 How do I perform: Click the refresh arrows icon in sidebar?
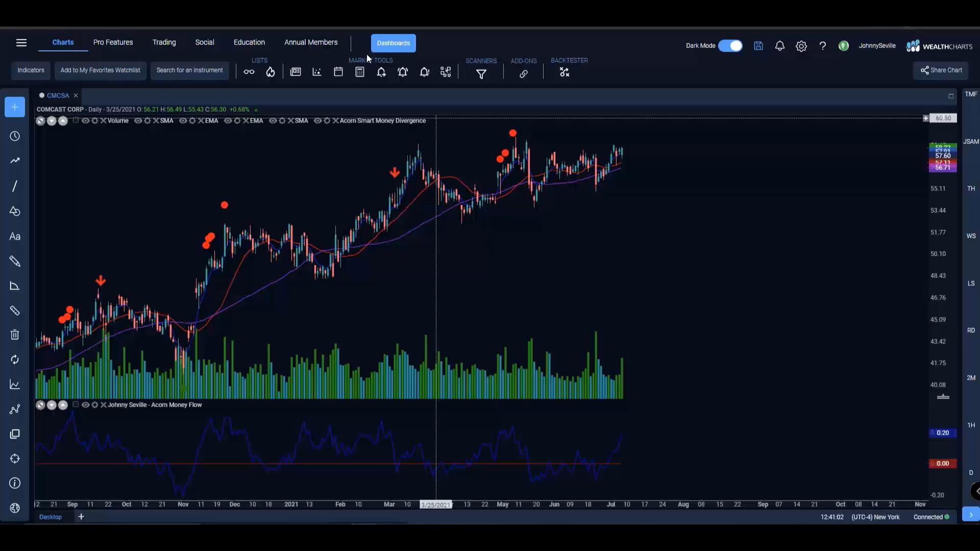pyautogui.click(x=15, y=360)
